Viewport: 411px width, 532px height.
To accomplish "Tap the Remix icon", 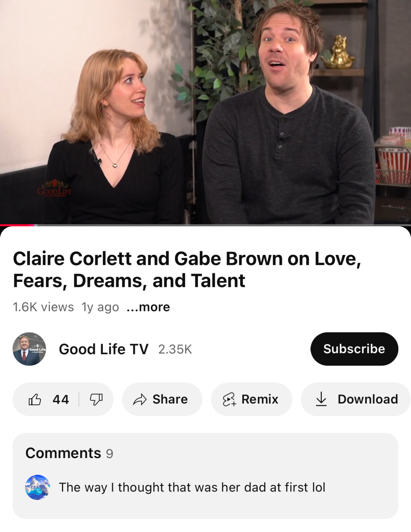I will [229, 399].
